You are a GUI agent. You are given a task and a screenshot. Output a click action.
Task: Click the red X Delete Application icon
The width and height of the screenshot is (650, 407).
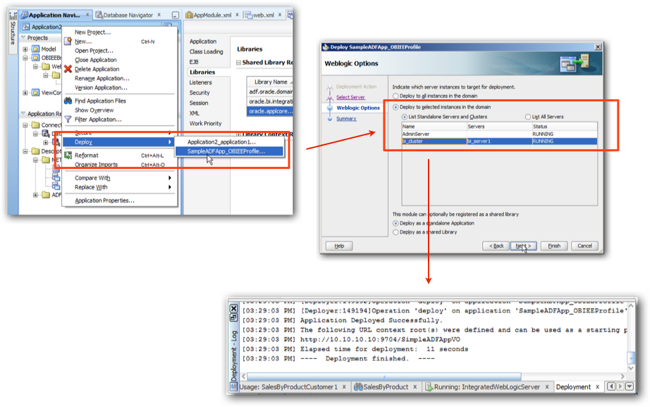[68, 69]
